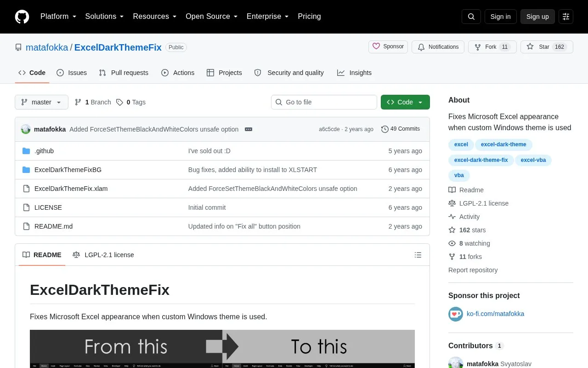
Task: Click the Sign in button
Action: [x=500, y=17]
